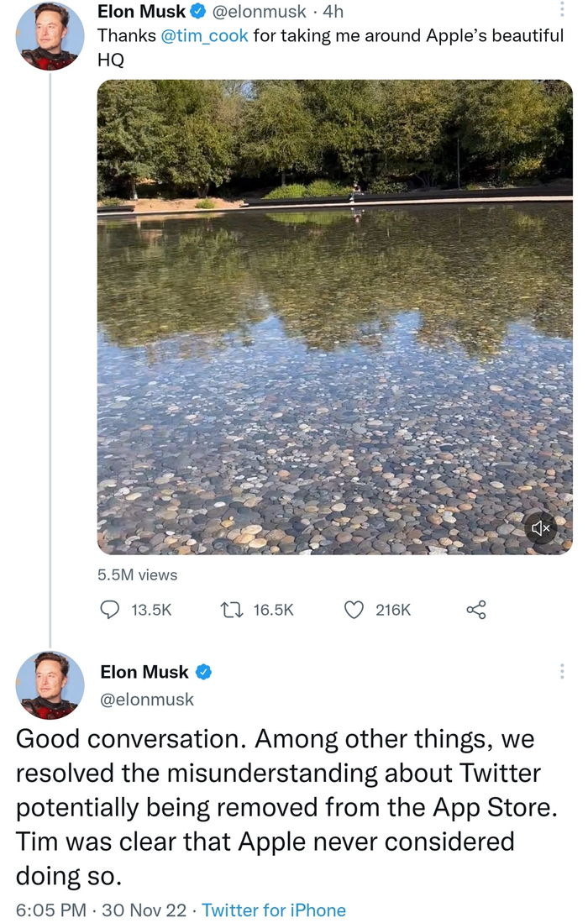Click the verified badge on top tweet

click(x=198, y=12)
